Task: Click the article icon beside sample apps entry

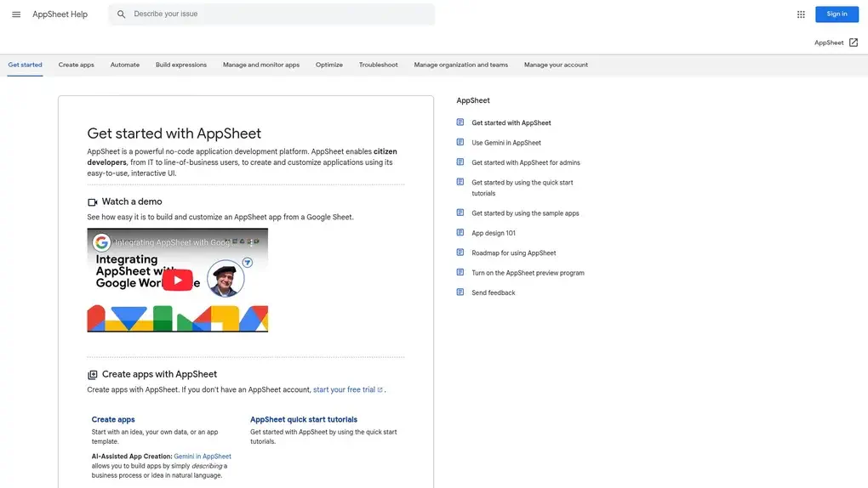Action: pos(460,213)
